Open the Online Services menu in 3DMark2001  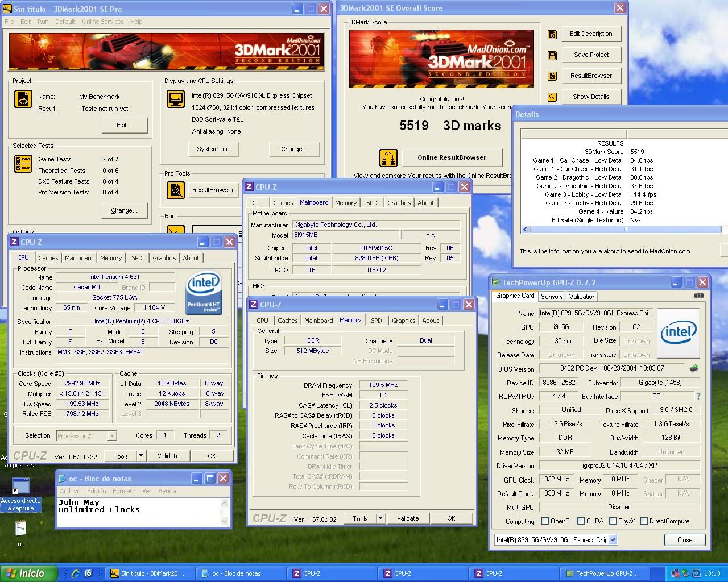coord(102,22)
